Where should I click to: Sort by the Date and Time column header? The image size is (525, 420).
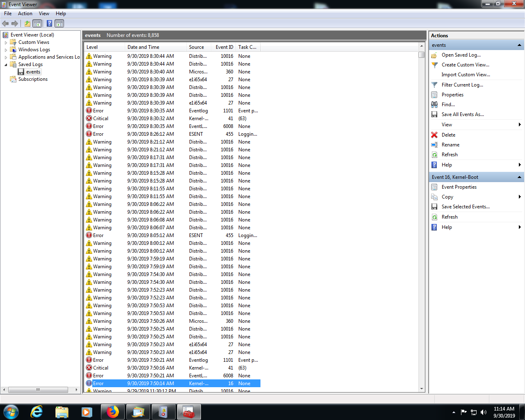(155, 47)
